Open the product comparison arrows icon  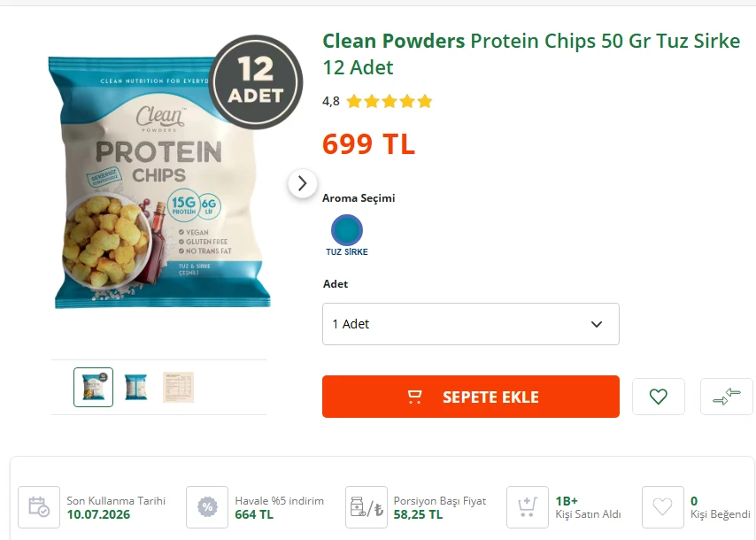726,397
